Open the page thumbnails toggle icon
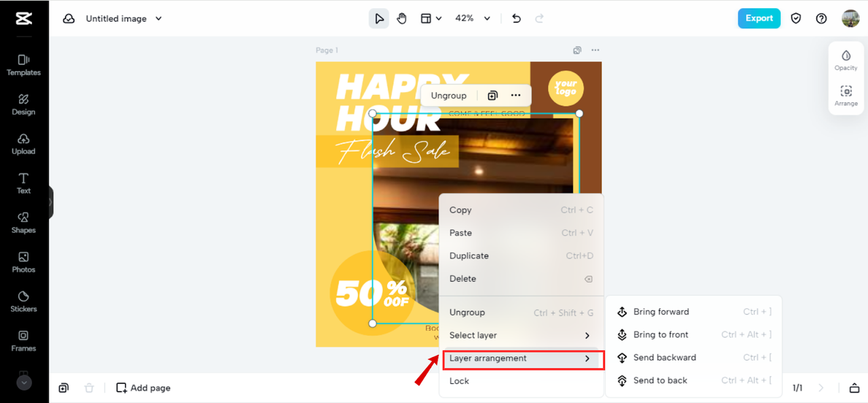 (x=854, y=388)
